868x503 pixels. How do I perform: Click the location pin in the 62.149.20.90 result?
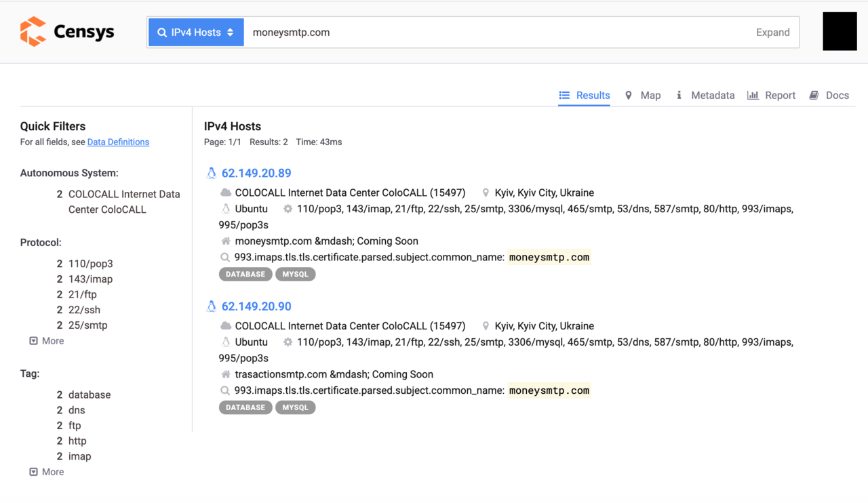point(486,326)
